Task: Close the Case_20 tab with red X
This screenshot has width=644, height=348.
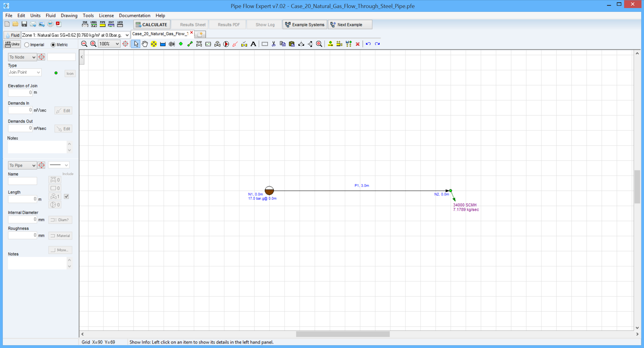Action: pos(192,33)
